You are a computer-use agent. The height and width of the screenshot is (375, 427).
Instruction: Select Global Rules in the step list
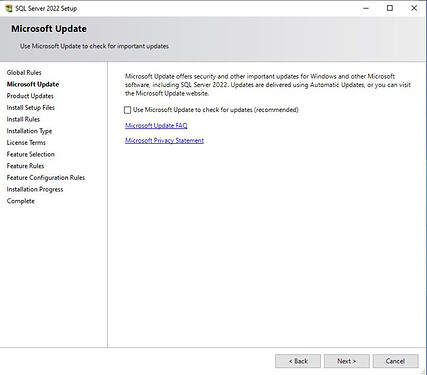coord(24,73)
